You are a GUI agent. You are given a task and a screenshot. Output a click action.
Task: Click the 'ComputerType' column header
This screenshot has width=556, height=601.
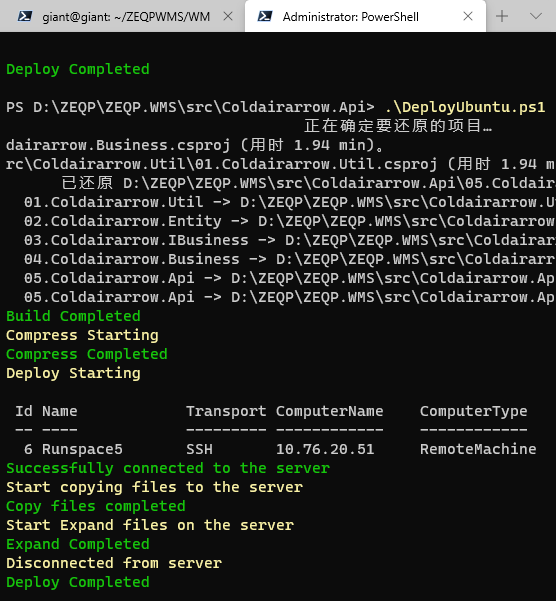point(474,411)
